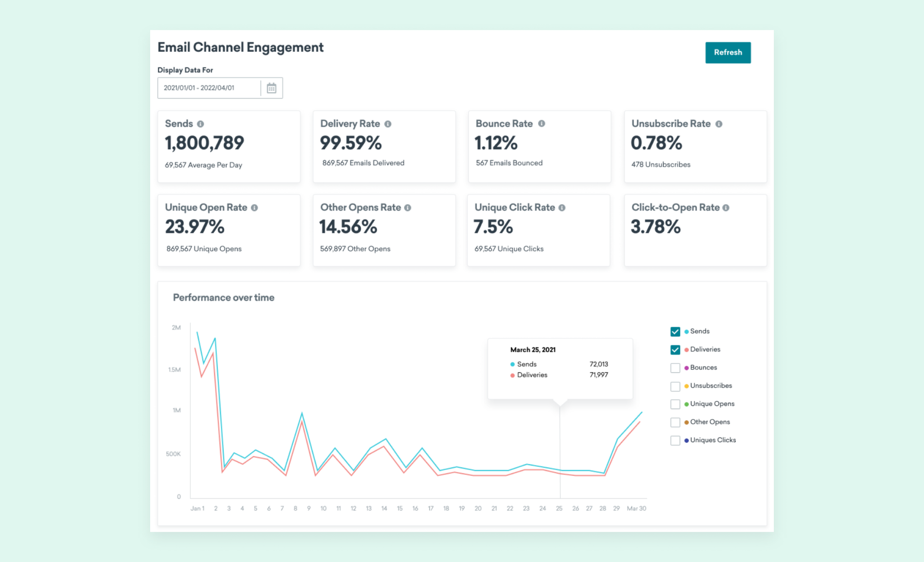Click the Unique Open Rate info icon
Viewport: 924px width, 562px height.
(254, 208)
